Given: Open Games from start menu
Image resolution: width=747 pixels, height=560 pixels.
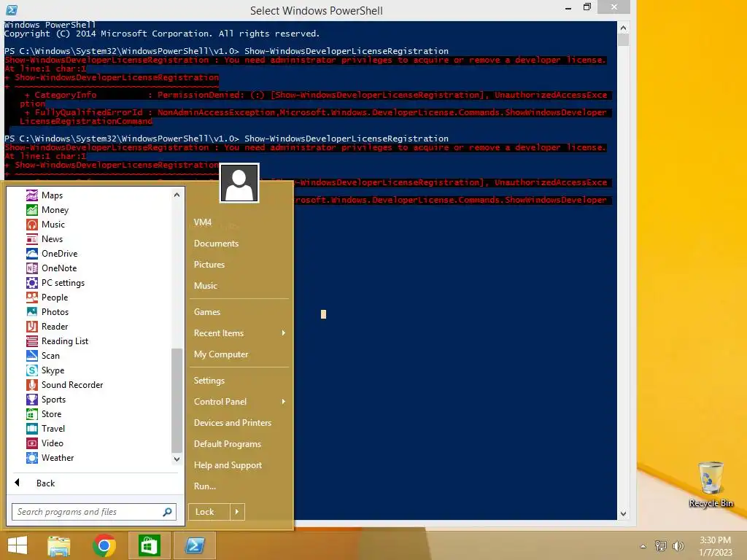Looking at the screenshot, I should click(206, 312).
